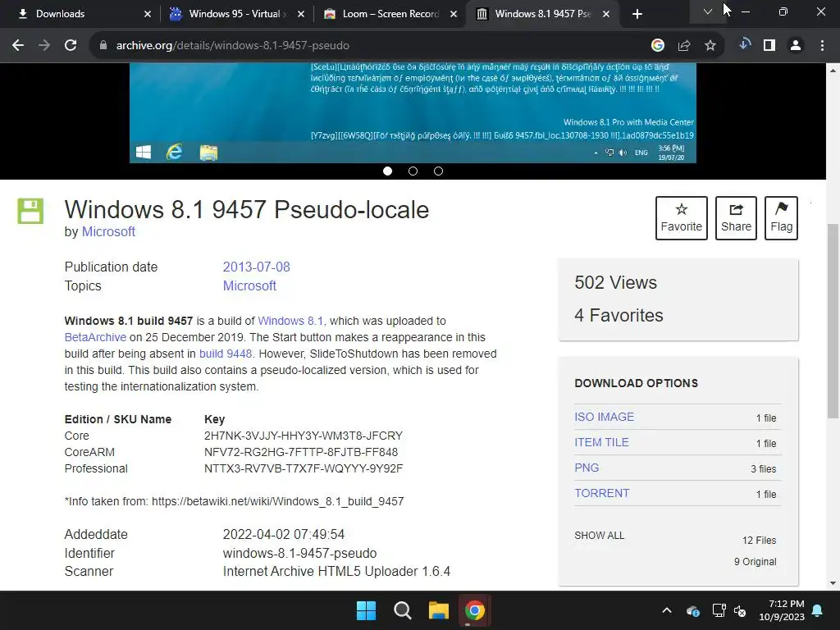Viewport: 840px width, 630px height.
Task: Close the Downloads tab
Action: click(x=148, y=14)
